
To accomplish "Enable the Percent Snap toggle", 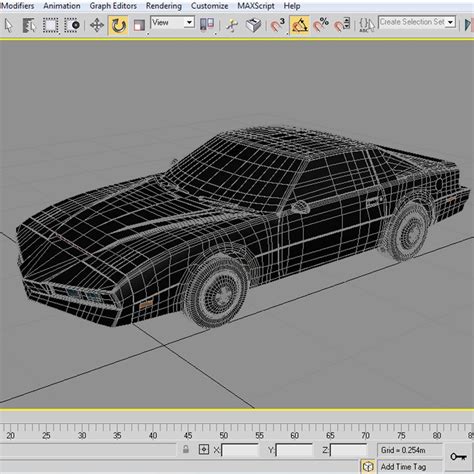I will [321, 26].
